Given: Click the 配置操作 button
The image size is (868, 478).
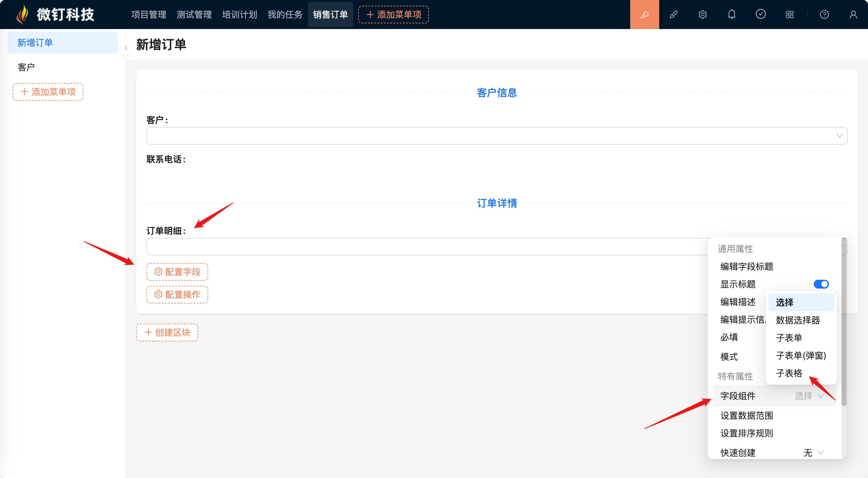Looking at the screenshot, I should coord(177,295).
